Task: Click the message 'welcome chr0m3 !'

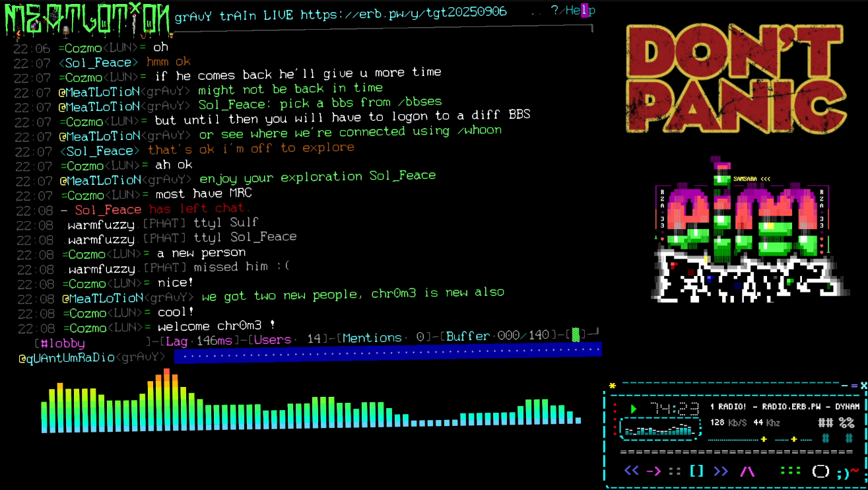Action: point(216,326)
